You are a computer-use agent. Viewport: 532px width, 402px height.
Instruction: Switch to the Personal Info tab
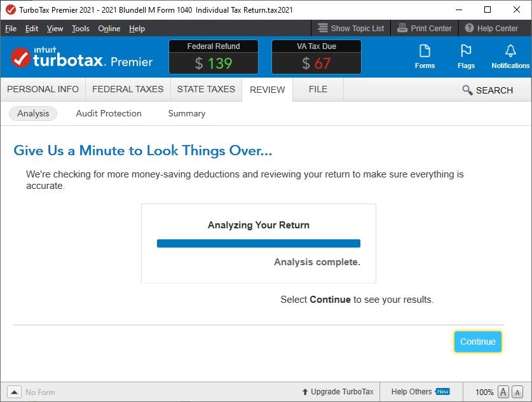point(43,89)
